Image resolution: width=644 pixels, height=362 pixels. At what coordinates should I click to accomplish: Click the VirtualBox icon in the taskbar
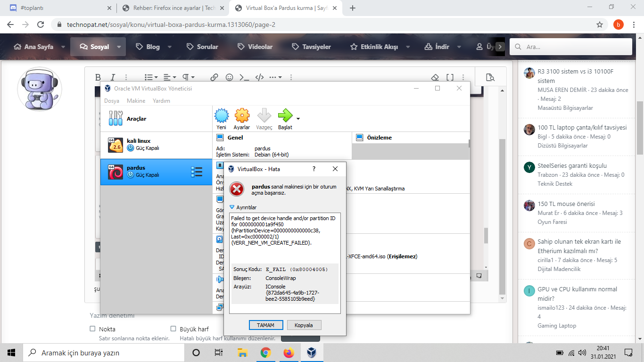click(311, 353)
